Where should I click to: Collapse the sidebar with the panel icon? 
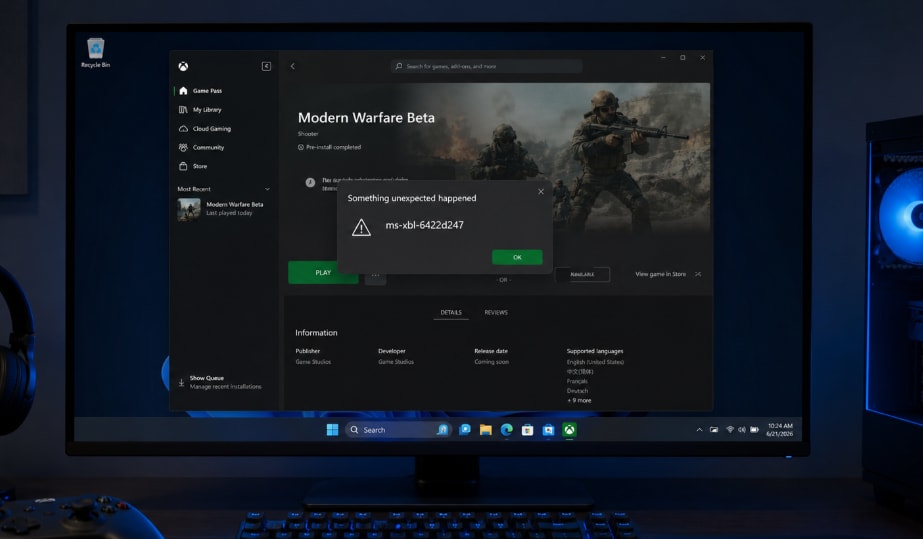[266, 66]
